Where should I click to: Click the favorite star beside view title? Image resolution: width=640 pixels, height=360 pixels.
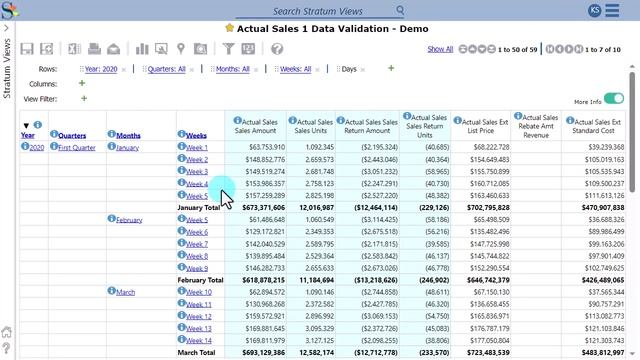[229, 28]
